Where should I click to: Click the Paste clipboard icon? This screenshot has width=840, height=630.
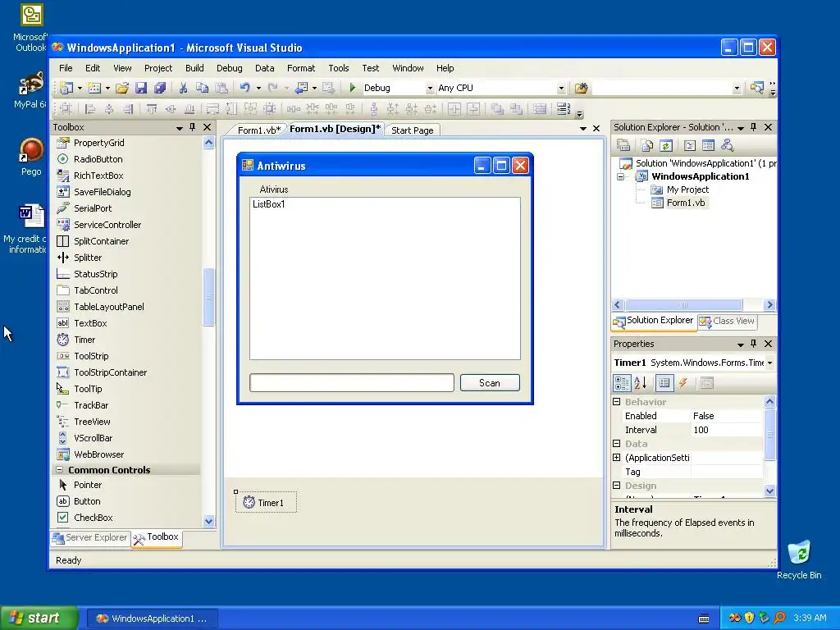[x=221, y=88]
